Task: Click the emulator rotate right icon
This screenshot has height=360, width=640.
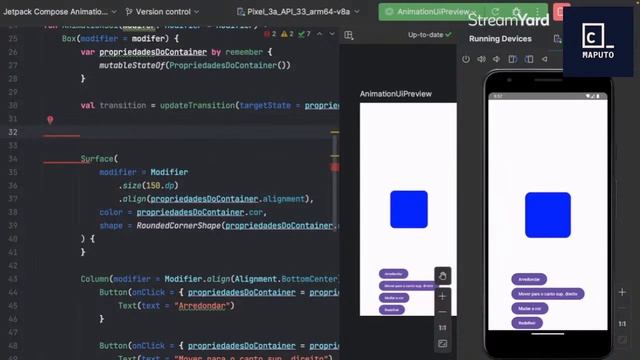Action: point(529,59)
